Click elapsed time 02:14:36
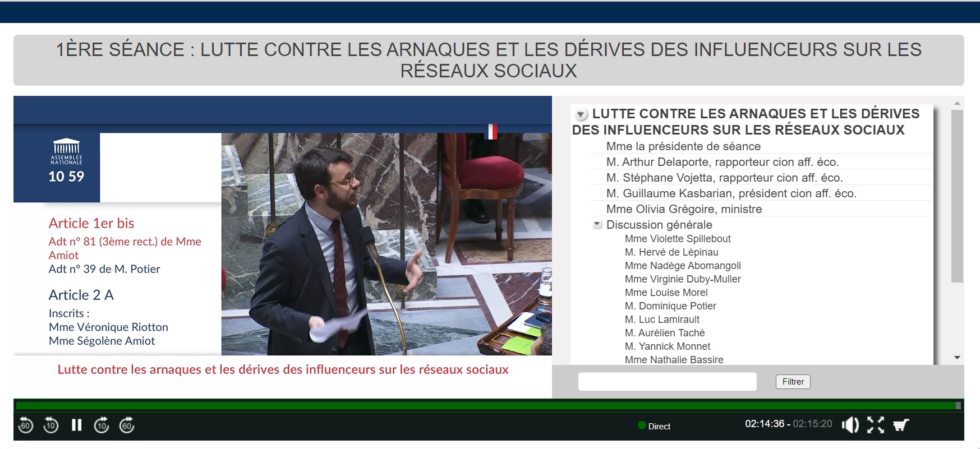Image resolution: width=980 pixels, height=449 pixels. [765, 424]
